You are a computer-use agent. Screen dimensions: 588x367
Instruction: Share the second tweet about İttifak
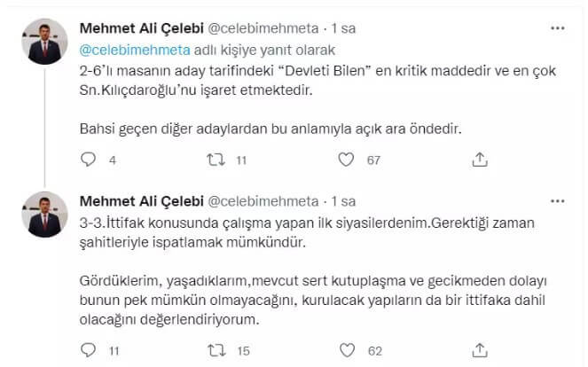[x=479, y=350]
